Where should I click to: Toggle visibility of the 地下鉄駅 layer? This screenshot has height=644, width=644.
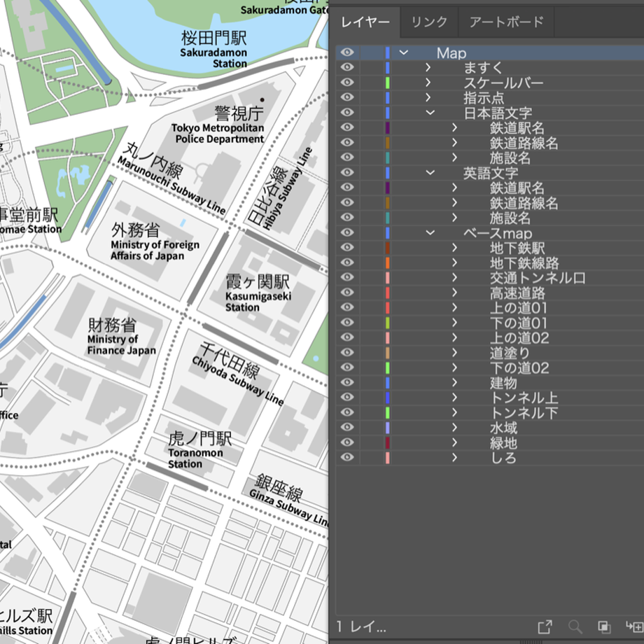[x=347, y=248]
